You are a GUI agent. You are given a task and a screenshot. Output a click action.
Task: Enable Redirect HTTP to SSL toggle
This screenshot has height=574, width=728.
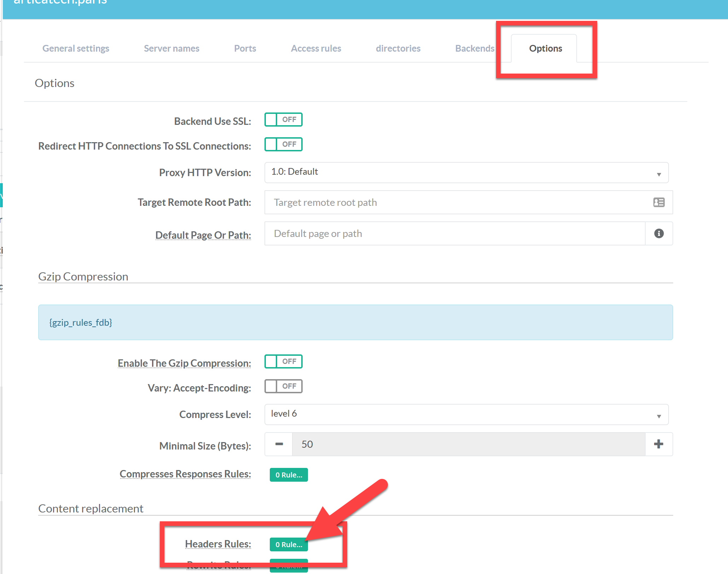coord(283,145)
